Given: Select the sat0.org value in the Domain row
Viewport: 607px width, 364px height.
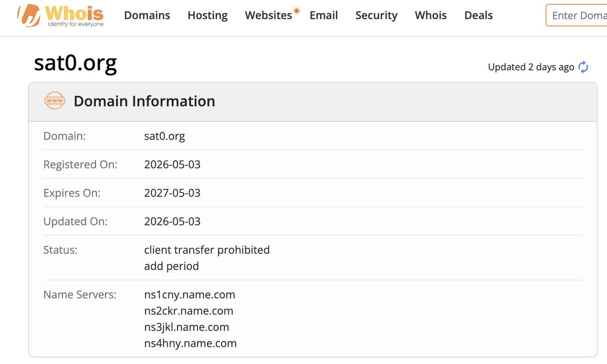Looking at the screenshot, I should click(x=164, y=136).
